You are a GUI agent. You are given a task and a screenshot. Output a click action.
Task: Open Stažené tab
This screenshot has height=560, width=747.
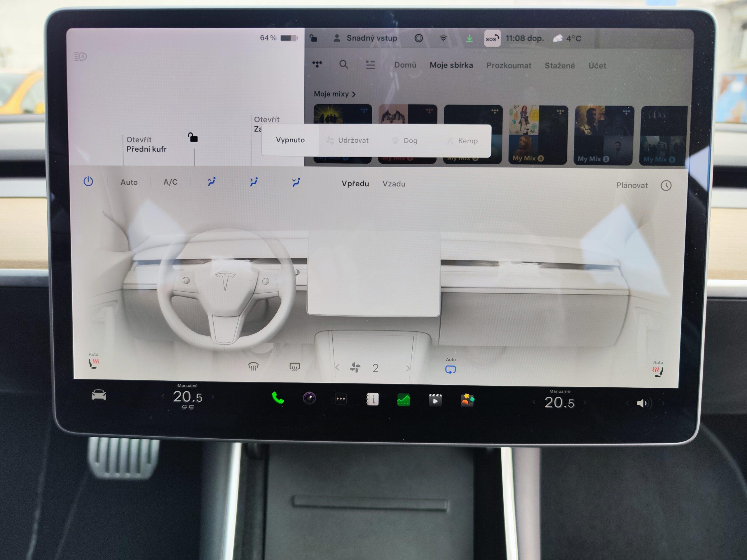point(560,66)
